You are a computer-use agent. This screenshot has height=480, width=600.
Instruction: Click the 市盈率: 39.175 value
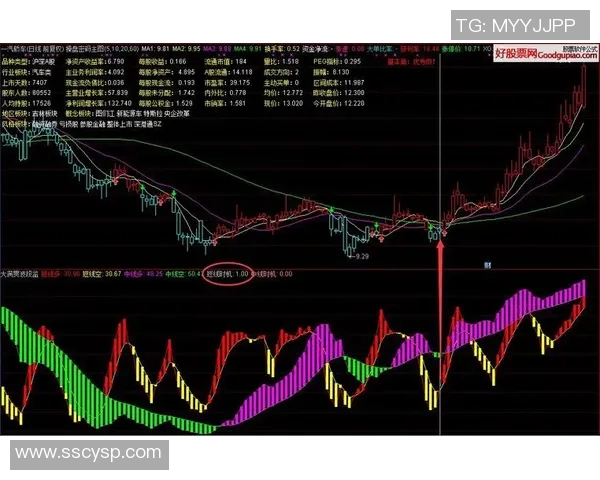(x=227, y=82)
